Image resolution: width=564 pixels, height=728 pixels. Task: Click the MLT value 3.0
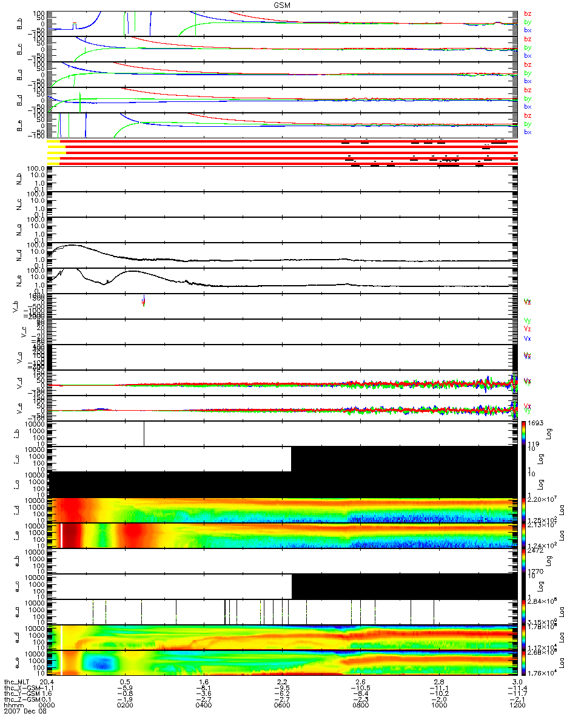pyautogui.click(x=516, y=681)
